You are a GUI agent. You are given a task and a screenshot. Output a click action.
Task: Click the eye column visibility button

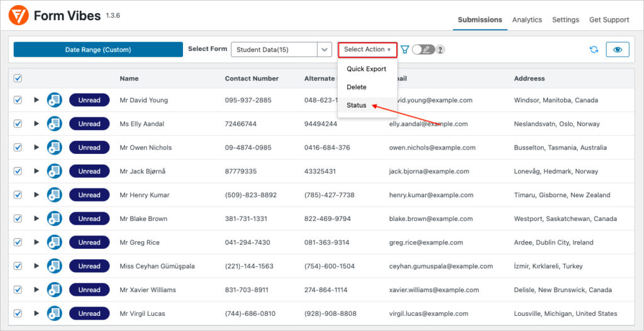point(617,50)
